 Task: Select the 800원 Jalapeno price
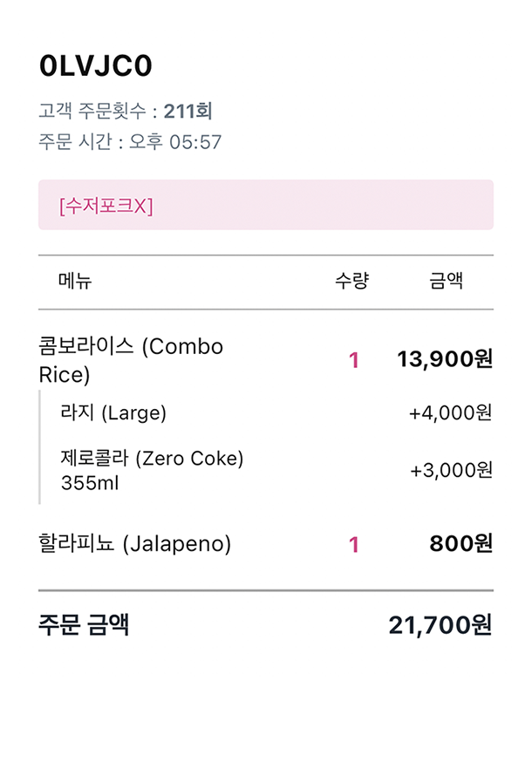coord(460,544)
